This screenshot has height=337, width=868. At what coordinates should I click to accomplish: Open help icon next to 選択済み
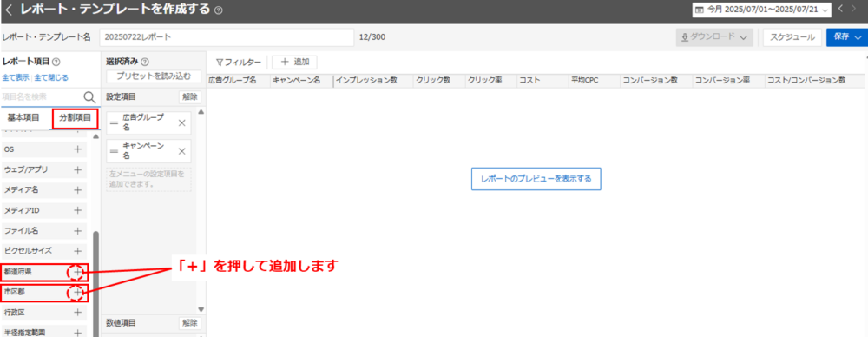[146, 63]
